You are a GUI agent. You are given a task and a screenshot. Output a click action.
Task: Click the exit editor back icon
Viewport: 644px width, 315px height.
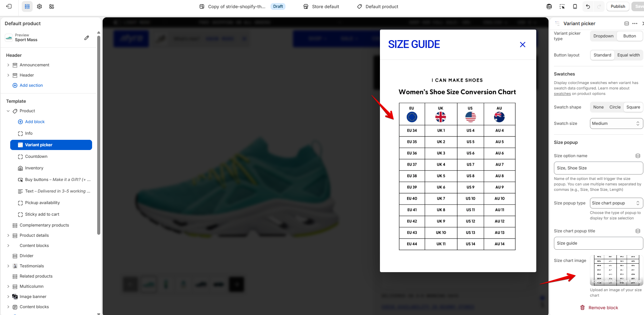[x=9, y=6]
